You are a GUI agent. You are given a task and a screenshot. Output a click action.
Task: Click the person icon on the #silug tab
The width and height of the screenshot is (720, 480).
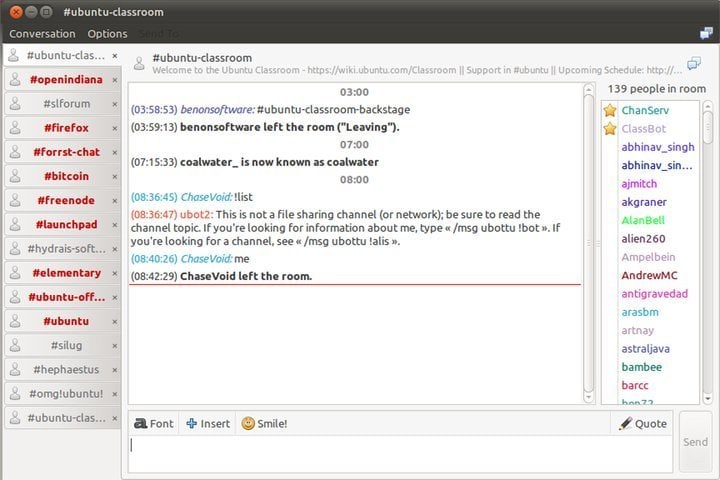pyautogui.click(x=15, y=345)
